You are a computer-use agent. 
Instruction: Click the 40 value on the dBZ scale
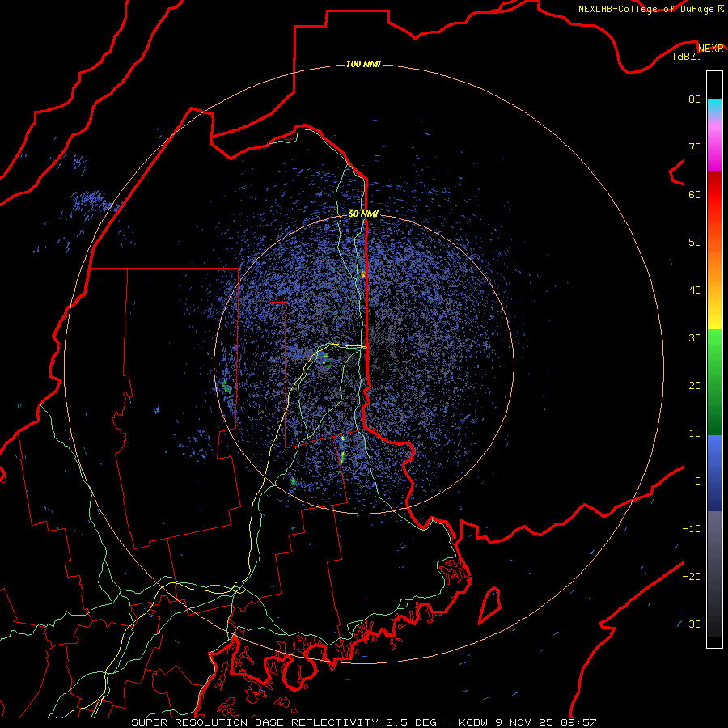point(695,290)
